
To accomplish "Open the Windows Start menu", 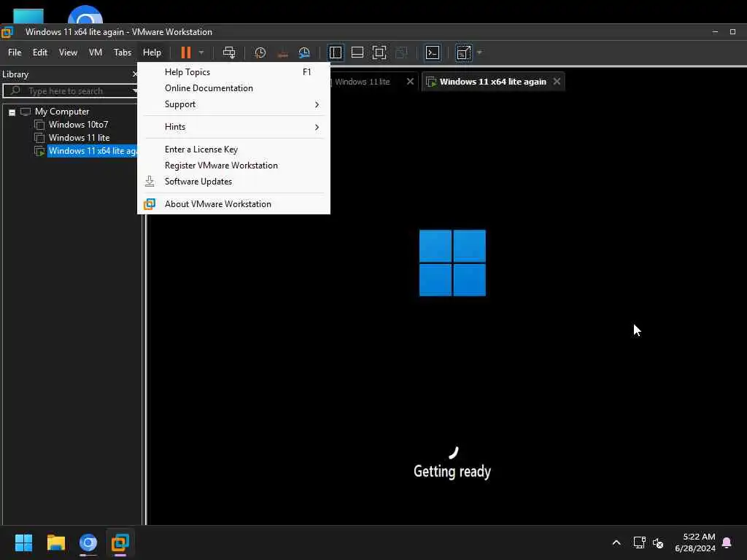I will [x=23, y=542].
